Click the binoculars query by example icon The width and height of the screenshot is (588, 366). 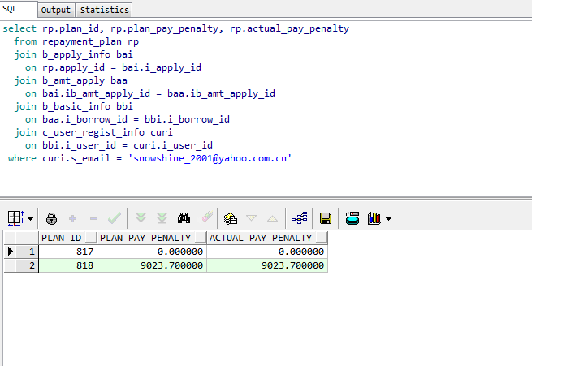click(184, 218)
